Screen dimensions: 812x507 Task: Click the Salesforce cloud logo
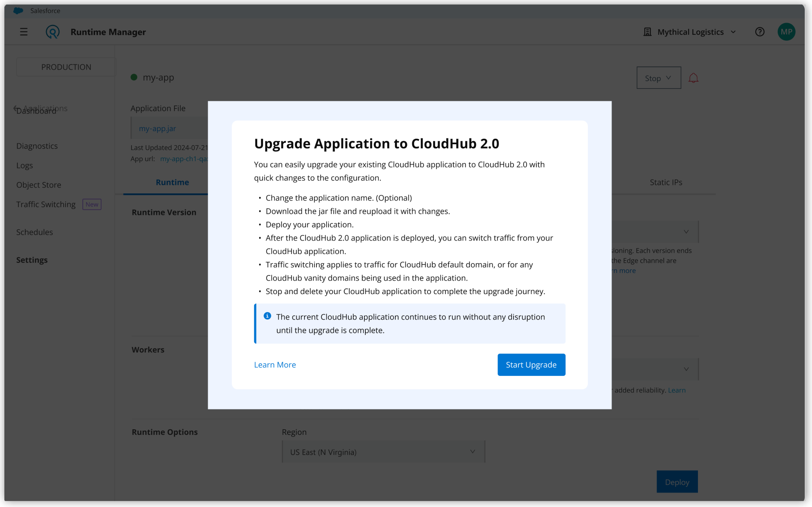click(x=18, y=10)
